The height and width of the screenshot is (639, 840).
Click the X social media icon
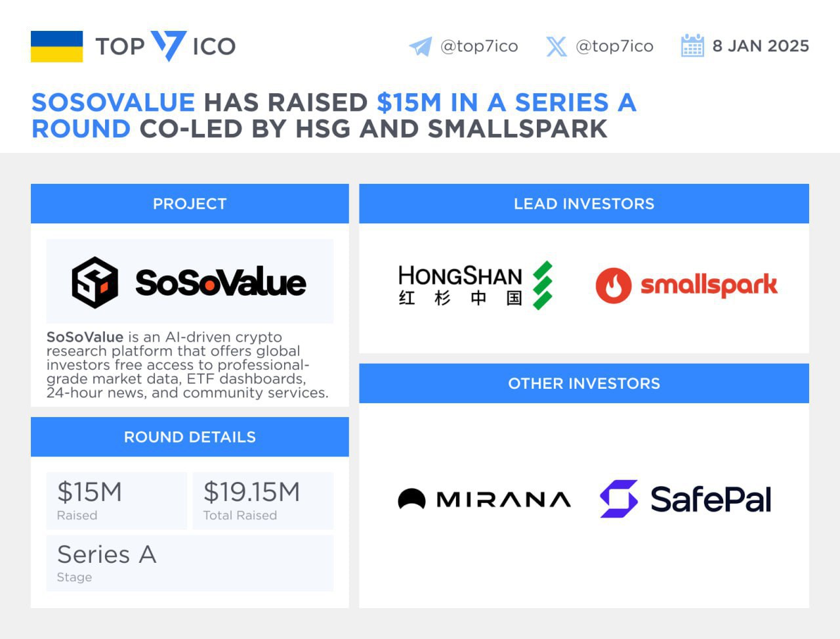click(556, 47)
